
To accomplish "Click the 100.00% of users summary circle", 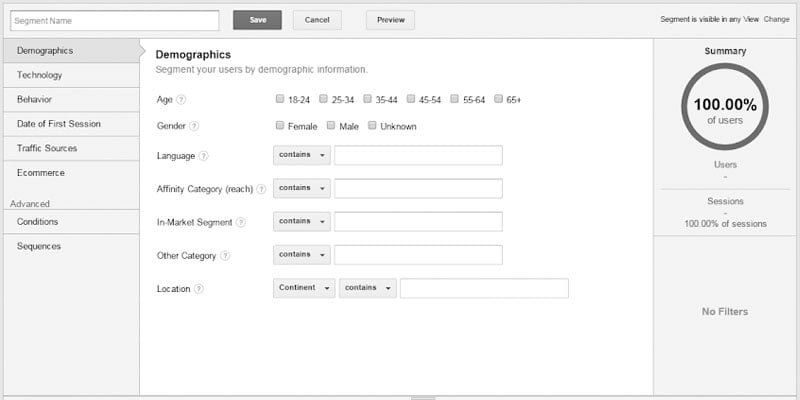I will 725,107.
